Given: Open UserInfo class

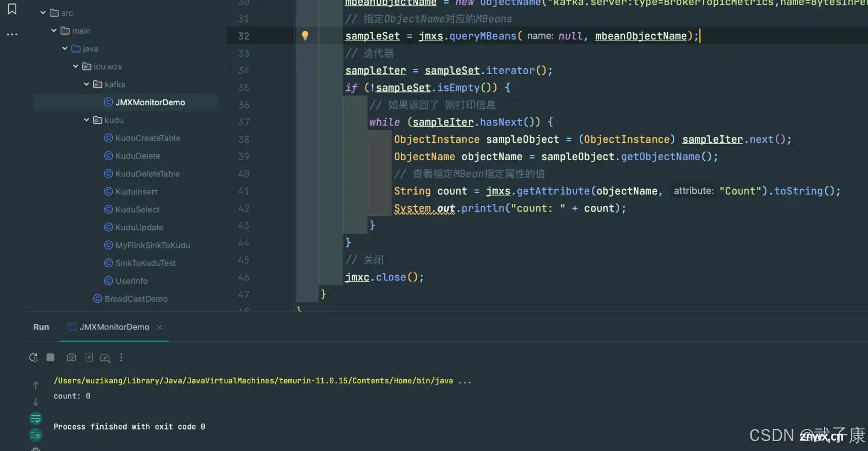Looking at the screenshot, I should 131,281.
